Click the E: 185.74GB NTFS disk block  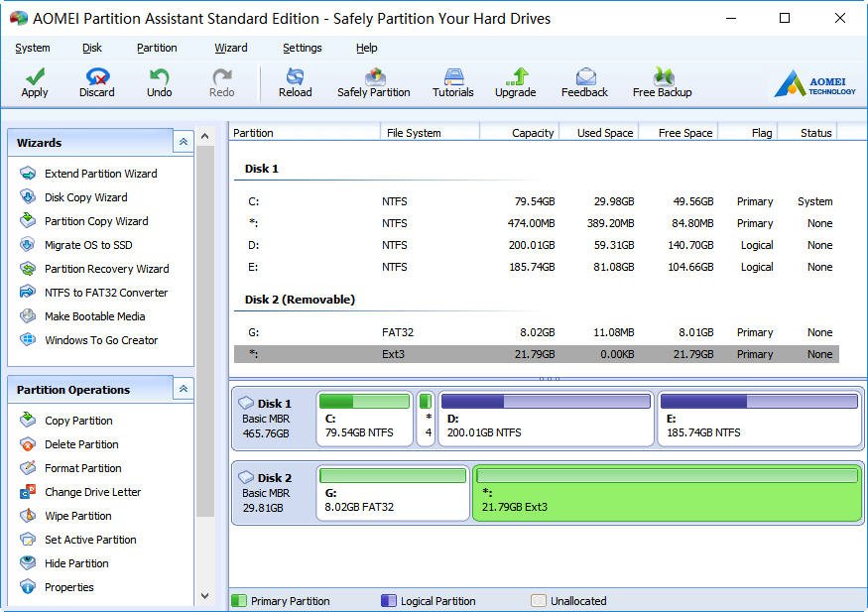[x=760, y=419]
